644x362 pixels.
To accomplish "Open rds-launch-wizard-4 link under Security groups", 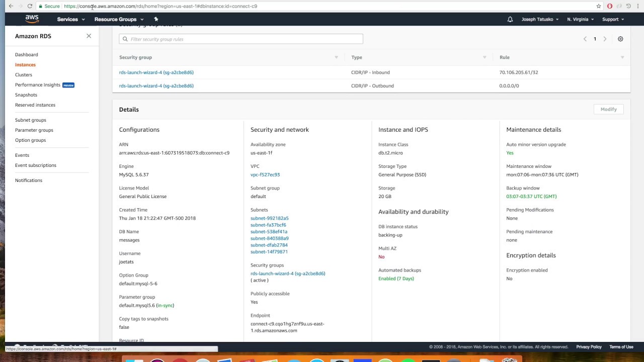I will point(288,274).
